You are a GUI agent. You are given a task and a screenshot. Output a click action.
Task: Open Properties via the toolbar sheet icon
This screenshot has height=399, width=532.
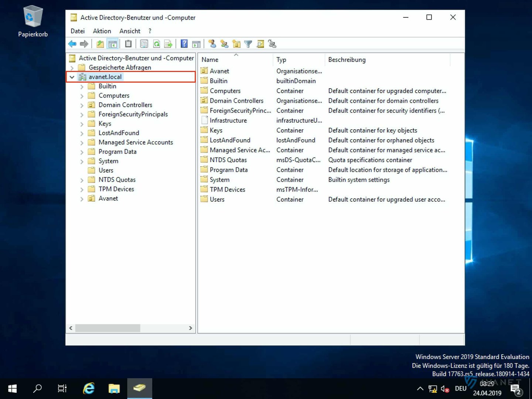coord(144,44)
